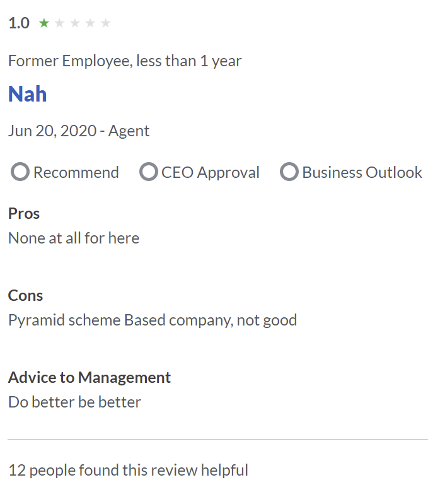Viewport: 428px width, 504px height.
Task: Click the fourth gray rating star
Action: (x=90, y=23)
